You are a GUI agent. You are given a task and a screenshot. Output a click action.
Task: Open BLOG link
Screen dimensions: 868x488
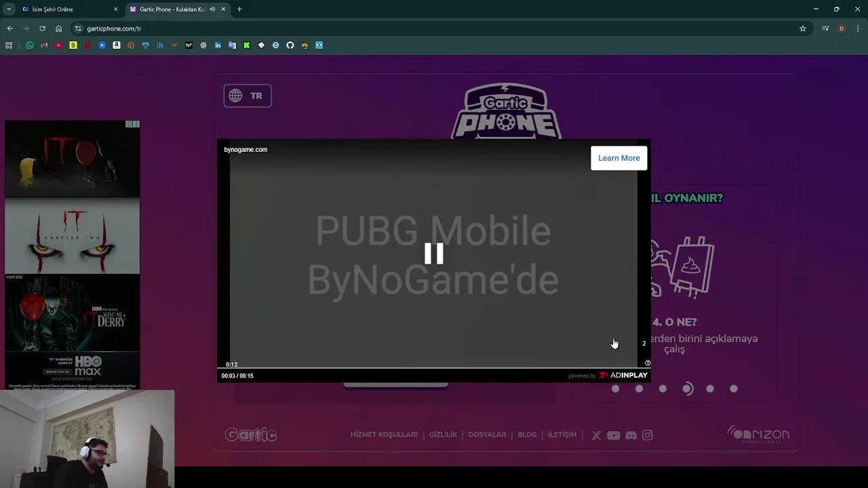[527, 434]
